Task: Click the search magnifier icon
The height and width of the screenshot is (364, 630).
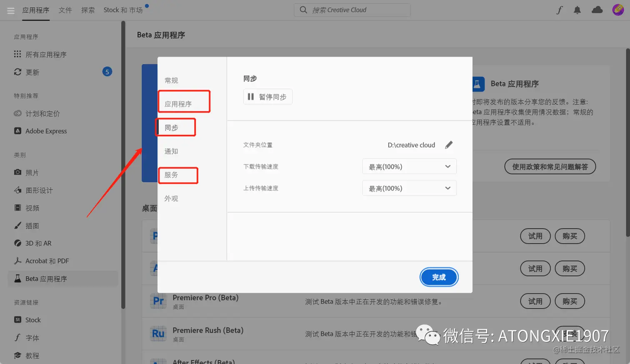Action: click(303, 10)
